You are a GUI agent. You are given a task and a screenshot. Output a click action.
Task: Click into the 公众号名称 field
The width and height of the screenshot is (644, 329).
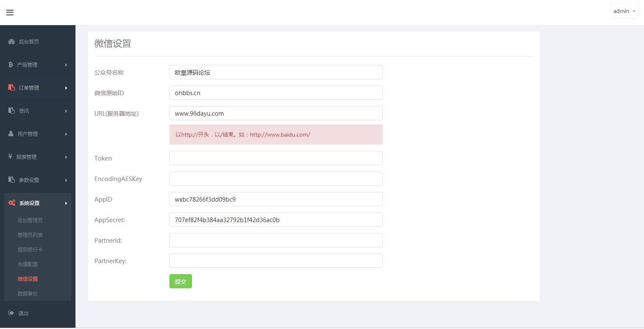[x=276, y=72]
